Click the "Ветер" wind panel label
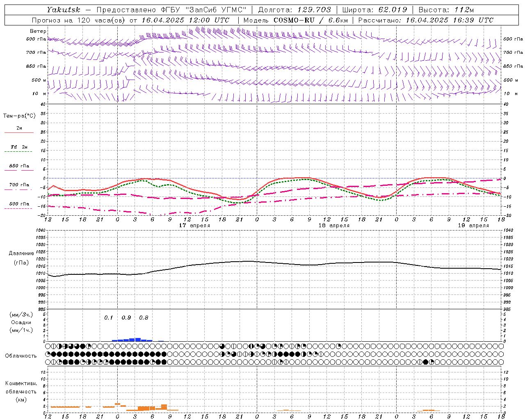This screenshot has height=420, width=525. pos(38,31)
